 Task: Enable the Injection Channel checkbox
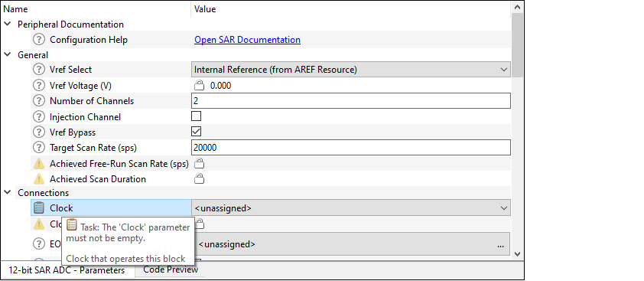(197, 116)
